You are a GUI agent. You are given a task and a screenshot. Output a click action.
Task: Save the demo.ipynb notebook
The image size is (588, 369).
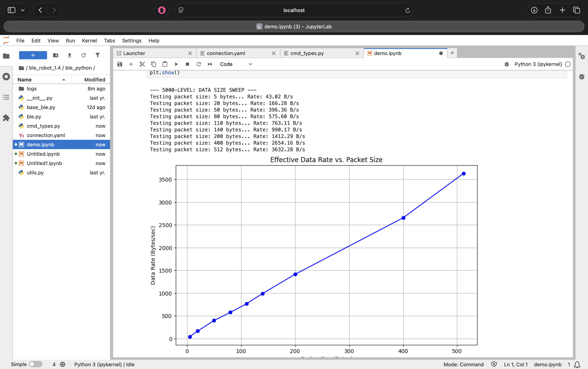click(x=120, y=64)
